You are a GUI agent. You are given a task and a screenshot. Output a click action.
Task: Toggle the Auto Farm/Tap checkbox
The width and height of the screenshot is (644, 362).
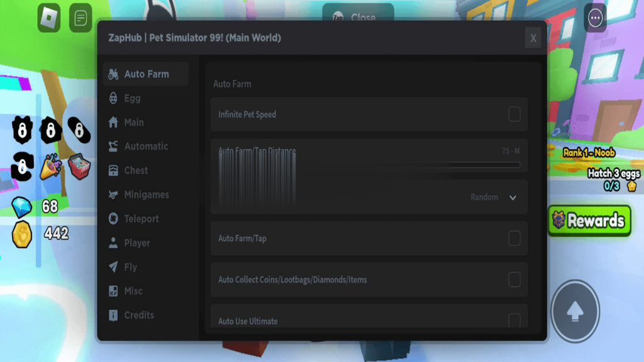pos(514,238)
